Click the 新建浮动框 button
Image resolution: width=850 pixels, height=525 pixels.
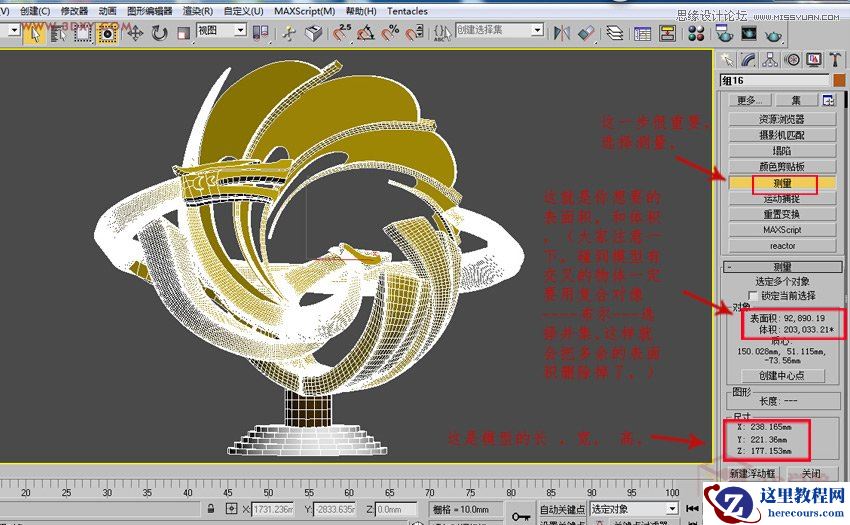(752, 473)
